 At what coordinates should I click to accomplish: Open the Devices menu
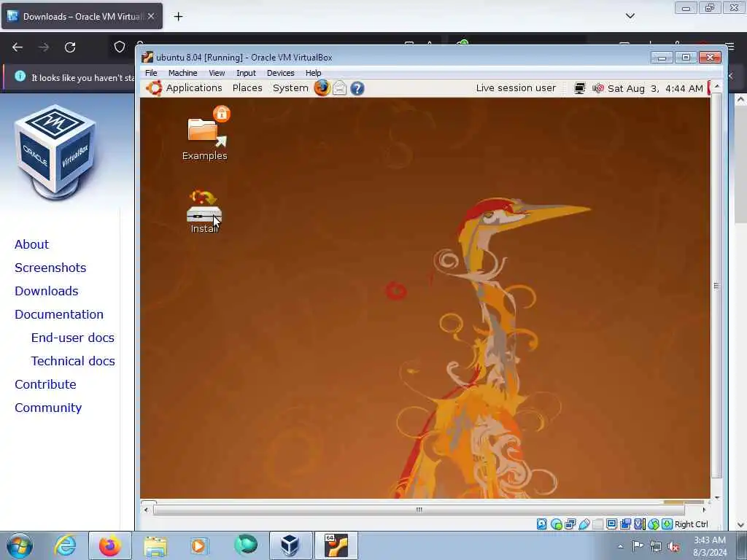click(x=281, y=73)
